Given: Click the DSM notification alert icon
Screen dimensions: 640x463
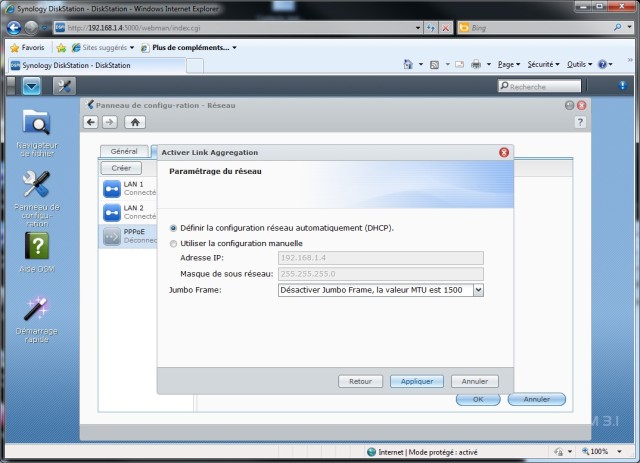Looking at the screenshot, I should (622, 85).
